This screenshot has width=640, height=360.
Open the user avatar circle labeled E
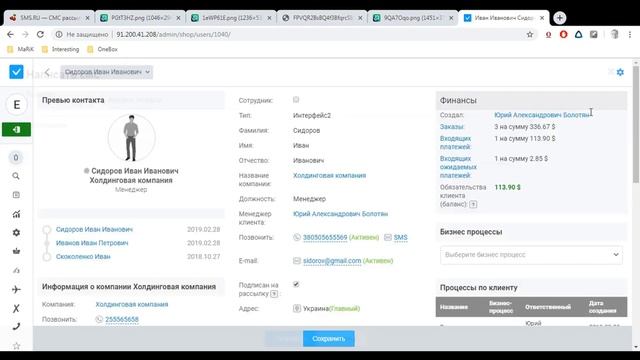click(16, 105)
